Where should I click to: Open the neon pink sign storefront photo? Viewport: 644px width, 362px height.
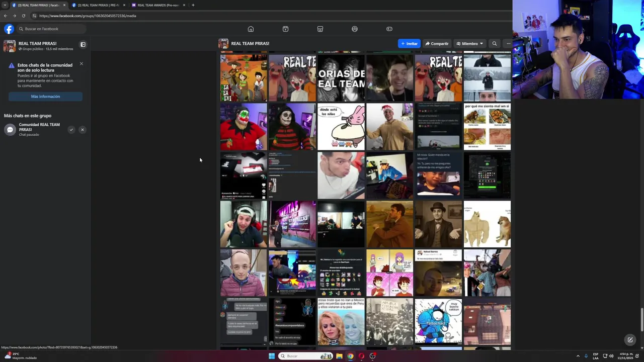(292, 224)
